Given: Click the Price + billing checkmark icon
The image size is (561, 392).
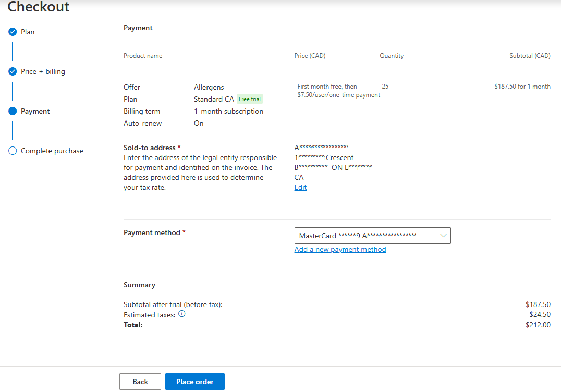Looking at the screenshot, I should click(13, 71).
